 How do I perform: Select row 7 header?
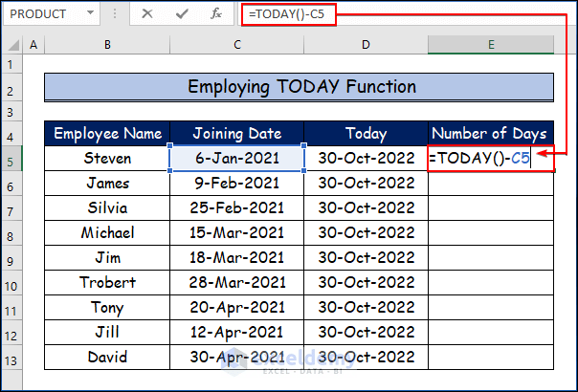pyautogui.click(x=11, y=208)
